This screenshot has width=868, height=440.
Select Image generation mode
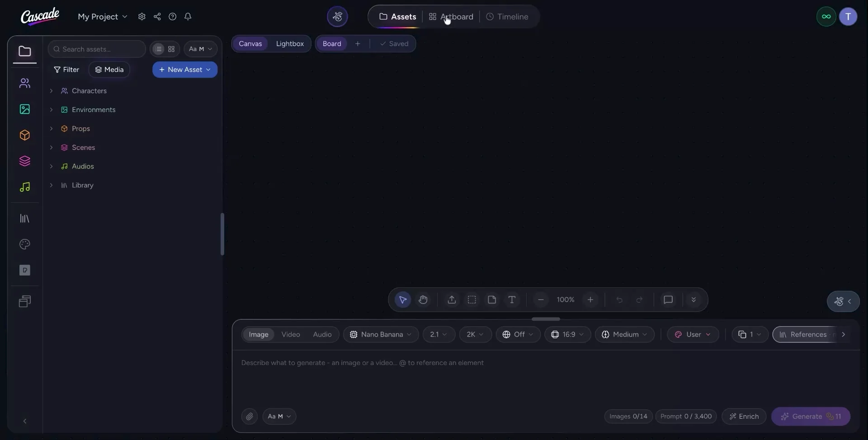click(259, 335)
